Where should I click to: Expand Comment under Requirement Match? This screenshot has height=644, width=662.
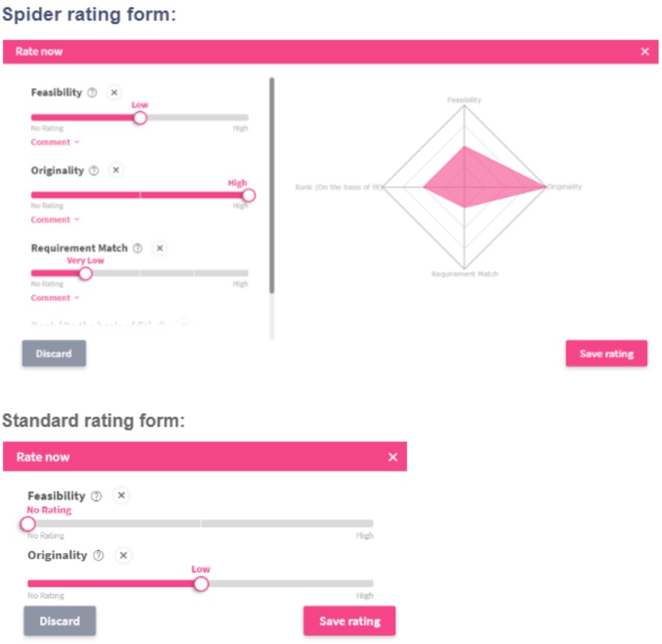(55, 298)
